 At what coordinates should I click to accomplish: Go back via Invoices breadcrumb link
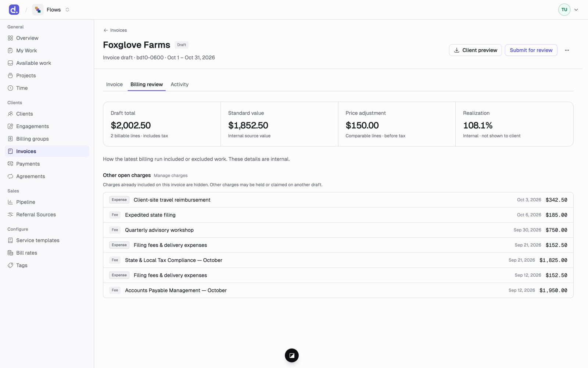tap(115, 30)
